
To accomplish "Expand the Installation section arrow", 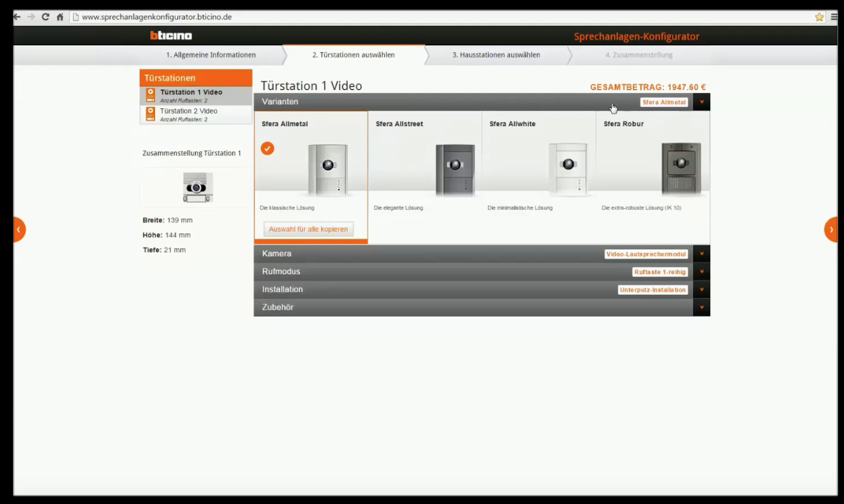I will [701, 289].
